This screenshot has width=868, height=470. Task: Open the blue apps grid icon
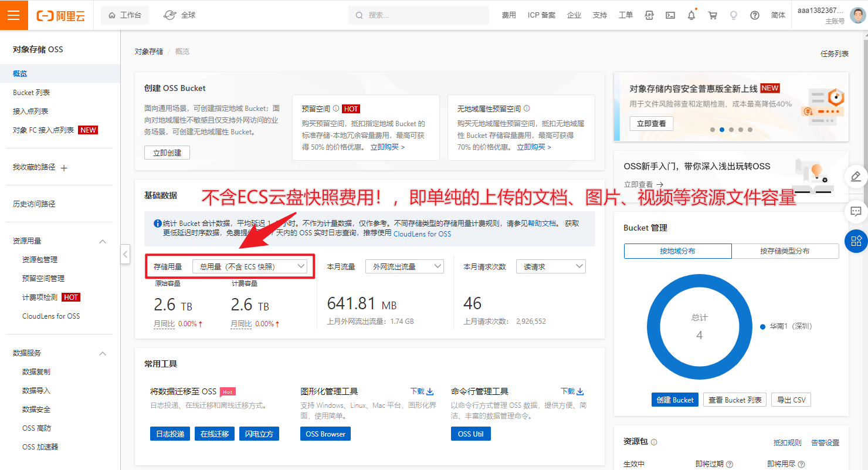(856, 241)
